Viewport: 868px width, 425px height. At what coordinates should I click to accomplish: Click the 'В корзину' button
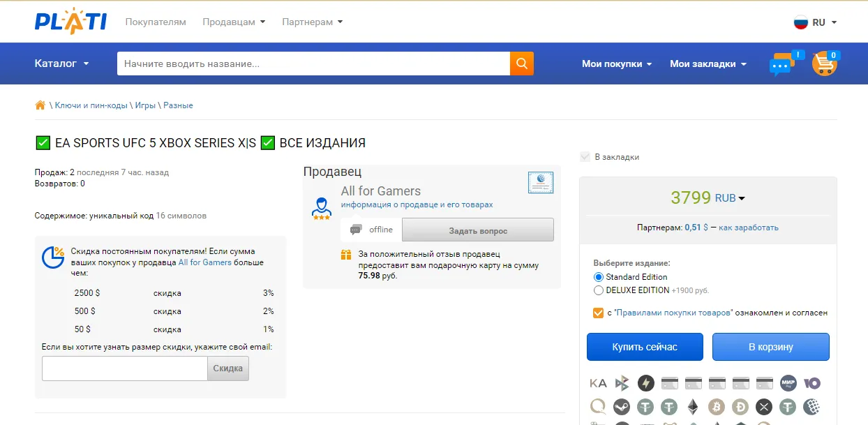(771, 347)
